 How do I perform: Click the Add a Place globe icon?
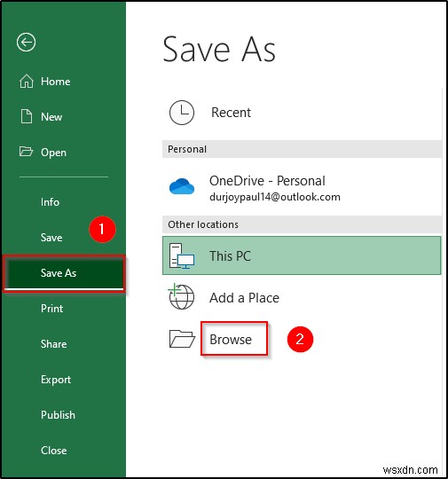(x=181, y=296)
